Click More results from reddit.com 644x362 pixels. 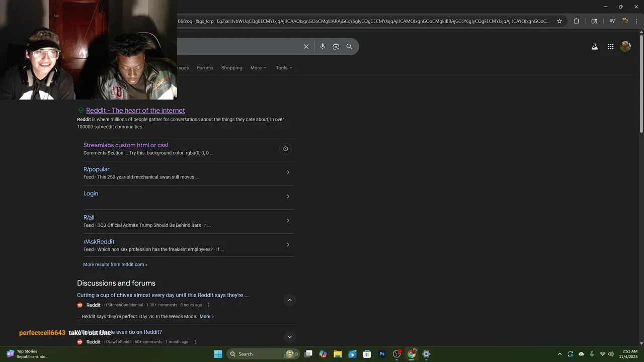(115, 264)
